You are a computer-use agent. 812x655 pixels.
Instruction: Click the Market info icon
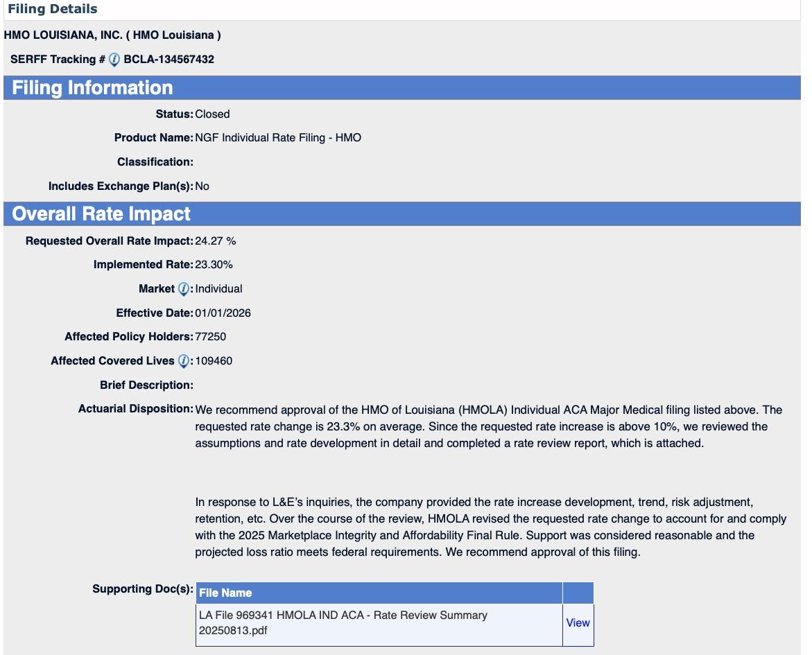[x=183, y=289]
